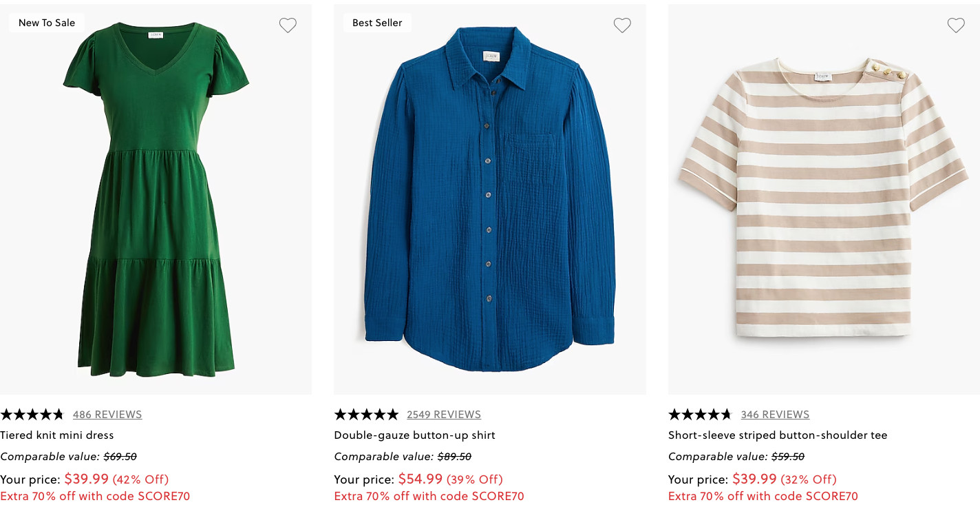Click the $54.99 price on shirt
Screen dimensions: 980x507
coord(420,479)
